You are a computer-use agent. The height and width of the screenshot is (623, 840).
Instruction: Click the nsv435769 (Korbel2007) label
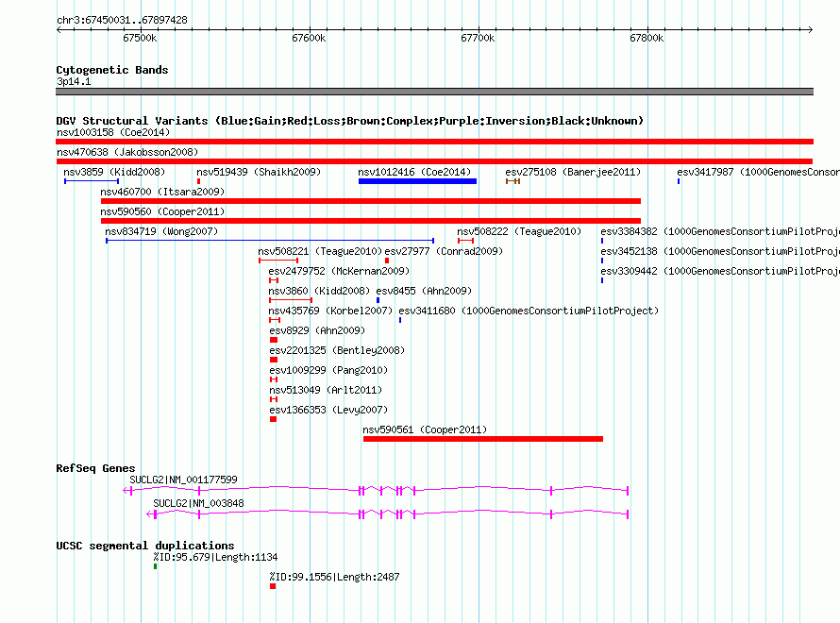tap(330, 311)
